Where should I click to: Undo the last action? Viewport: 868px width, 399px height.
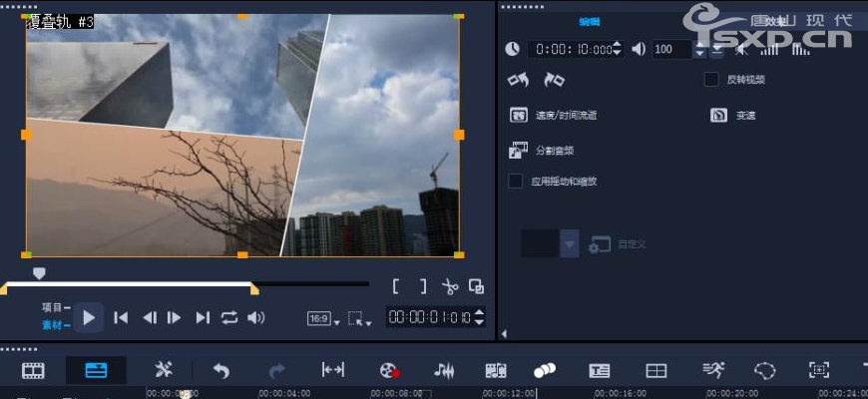click(221, 371)
